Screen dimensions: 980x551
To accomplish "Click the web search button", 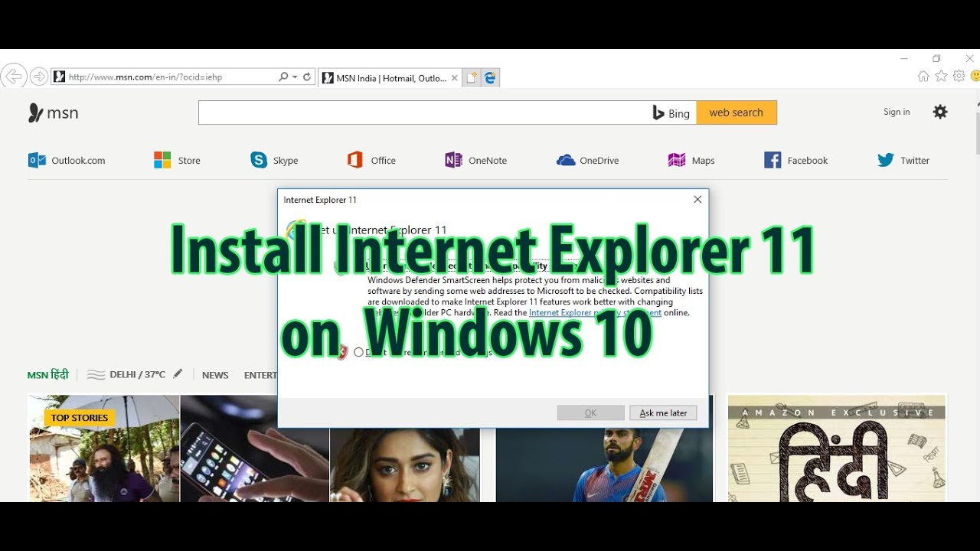I will (737, 112).
